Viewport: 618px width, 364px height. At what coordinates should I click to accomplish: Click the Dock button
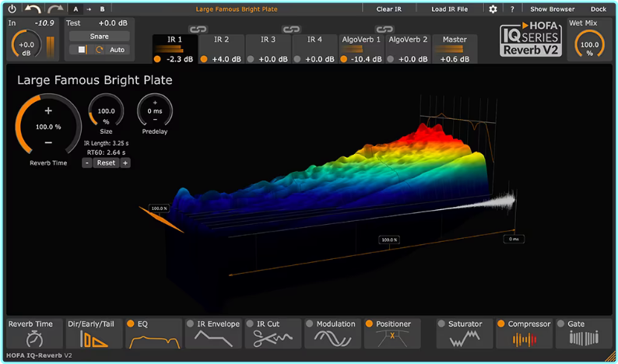point(599,9)
